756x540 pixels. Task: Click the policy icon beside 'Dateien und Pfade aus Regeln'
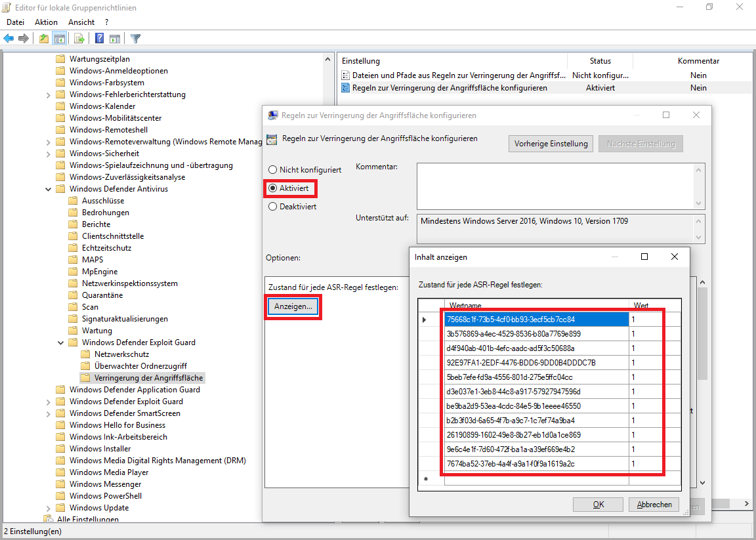[345, 75]
